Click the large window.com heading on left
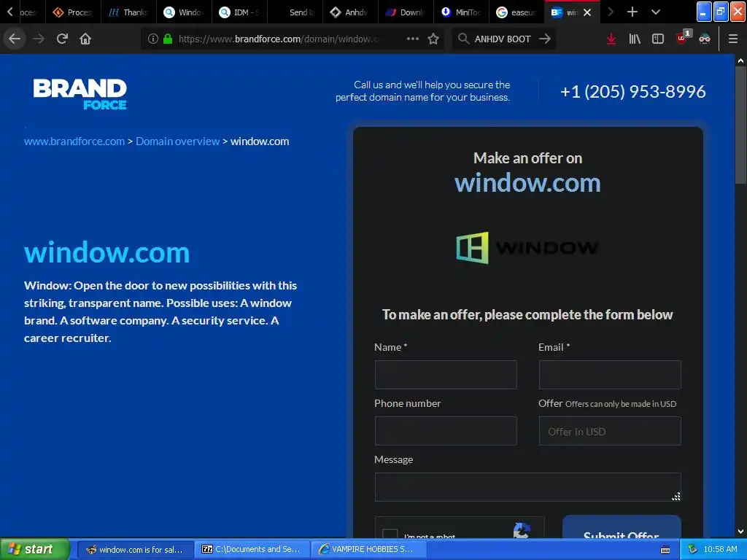Screen dimensions: 747x560 point(107,252)
